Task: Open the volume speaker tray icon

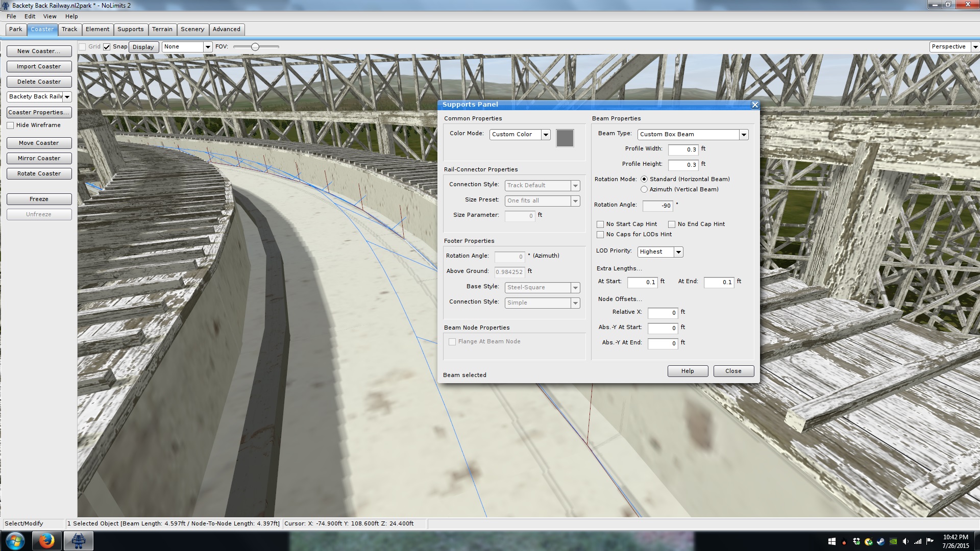Action: pos(905,541)
